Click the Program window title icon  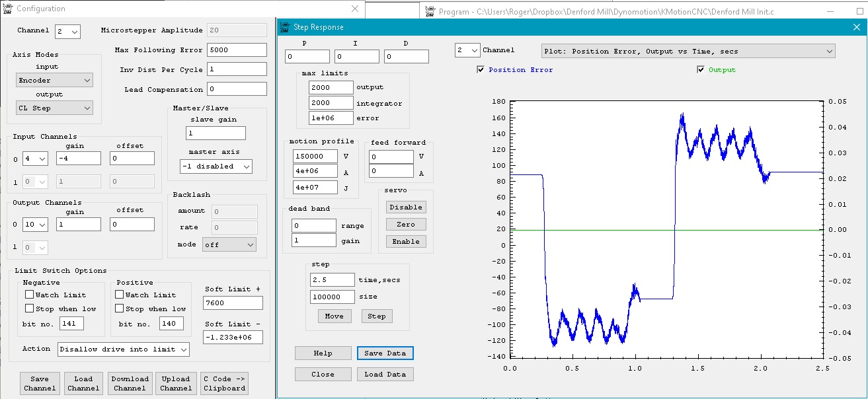pos(429,11)
